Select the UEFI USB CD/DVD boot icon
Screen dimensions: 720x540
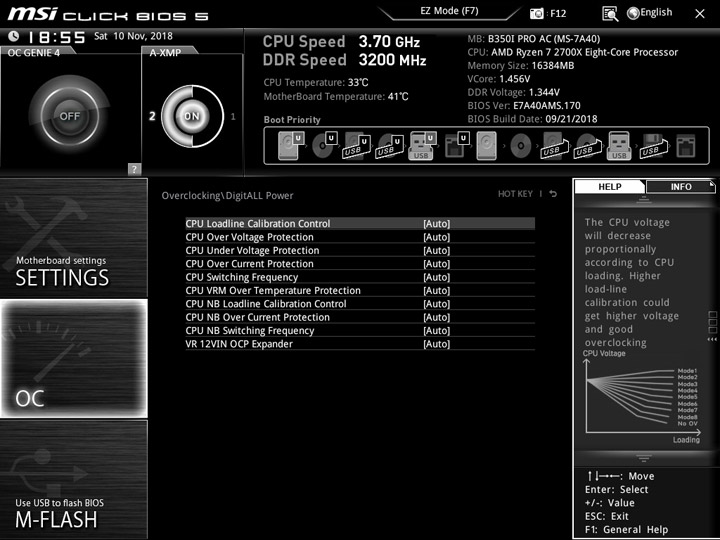390,146
